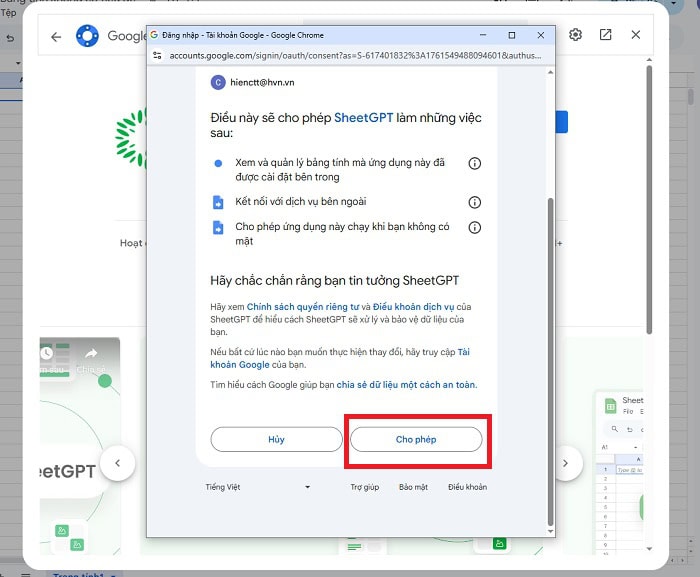Image resolution: width=700 pixels, height=577 pixels.
Task: Click the 'Hủy' button
Action: click(276, 439)
